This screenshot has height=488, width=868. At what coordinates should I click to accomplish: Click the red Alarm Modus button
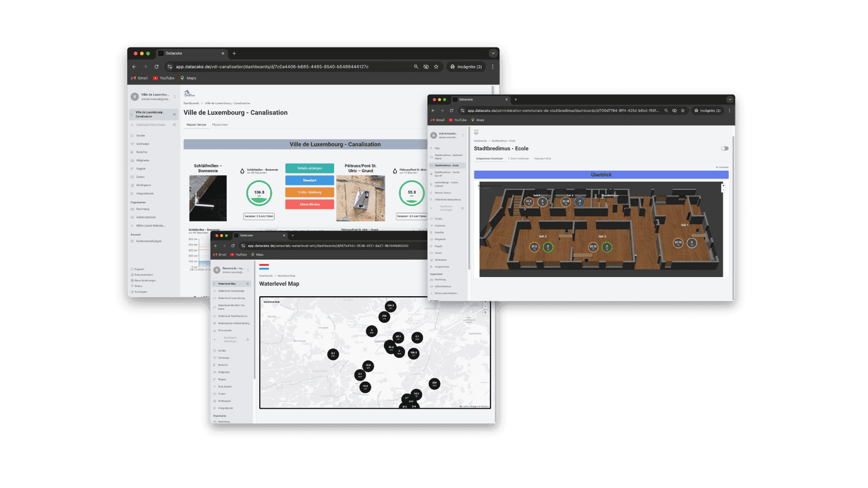310,204
